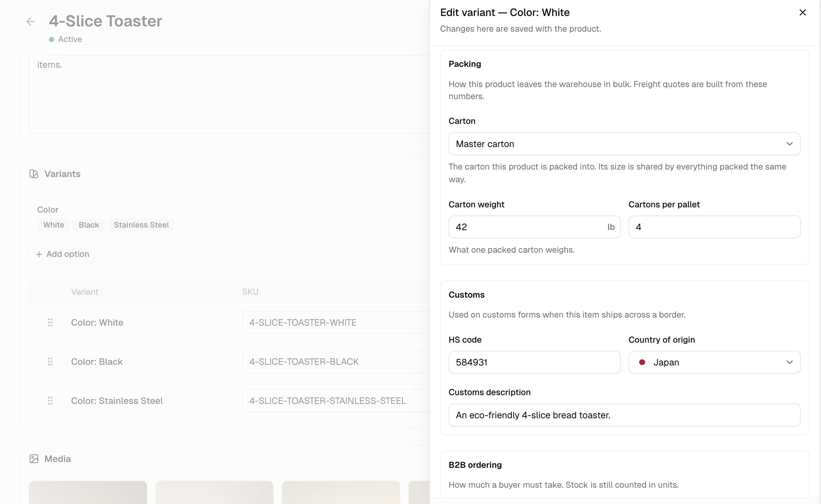Select the Black color chip

[89, 225]
